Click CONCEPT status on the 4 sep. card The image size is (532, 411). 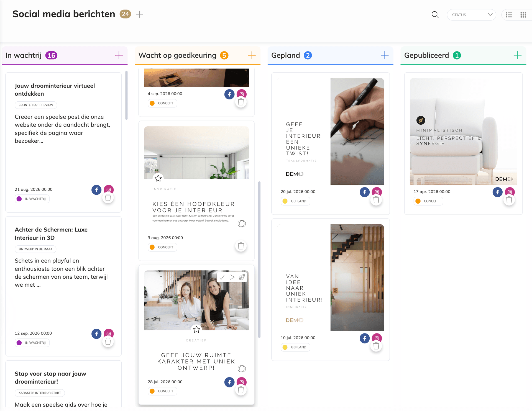pyautogui.click(x=162, y=103)
